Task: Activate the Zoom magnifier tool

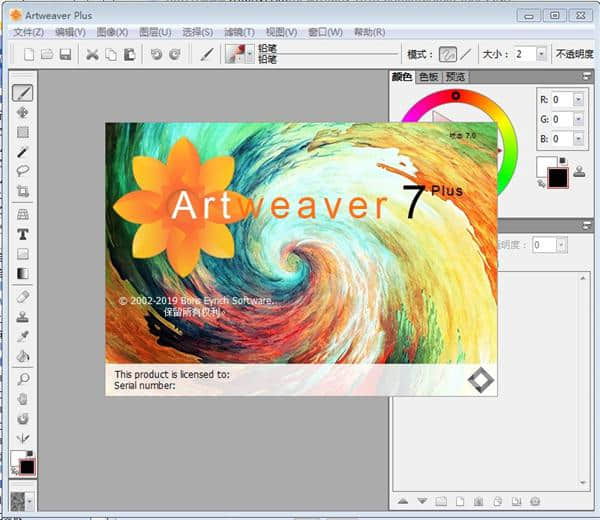Action: coord(22,379)
